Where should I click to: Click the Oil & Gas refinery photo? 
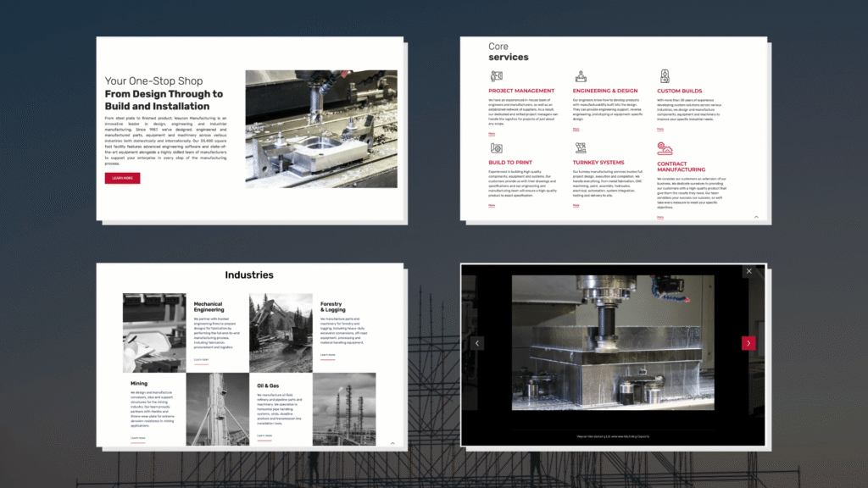pyautogui.click(x=344, y=409)
